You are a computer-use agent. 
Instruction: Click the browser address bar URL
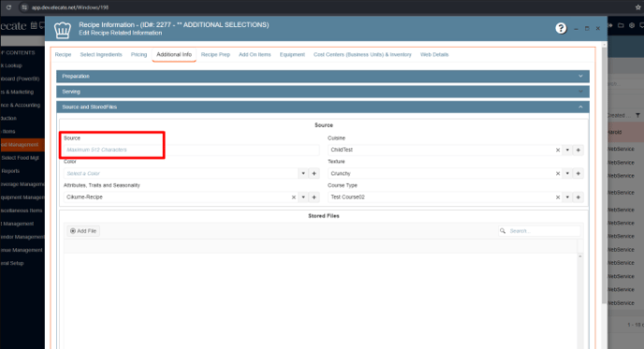click(x=70, y=7)
